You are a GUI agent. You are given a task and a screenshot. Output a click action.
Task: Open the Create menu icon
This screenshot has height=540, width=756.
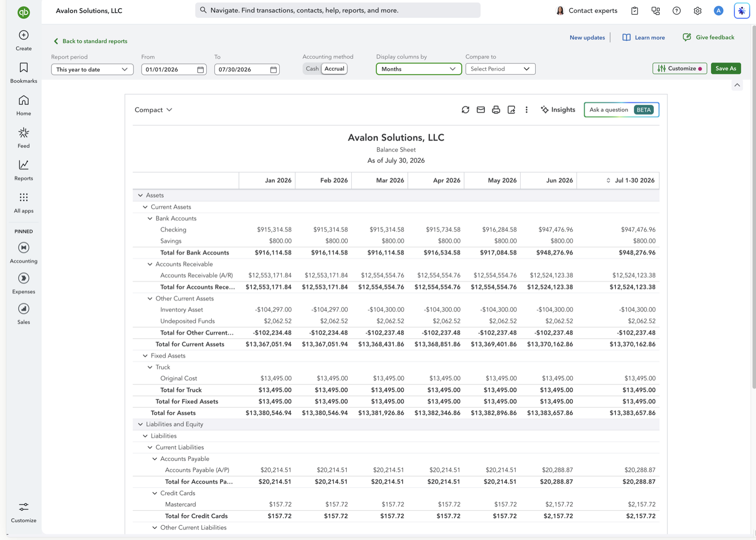pyautogui.click(x=24, y=35)
